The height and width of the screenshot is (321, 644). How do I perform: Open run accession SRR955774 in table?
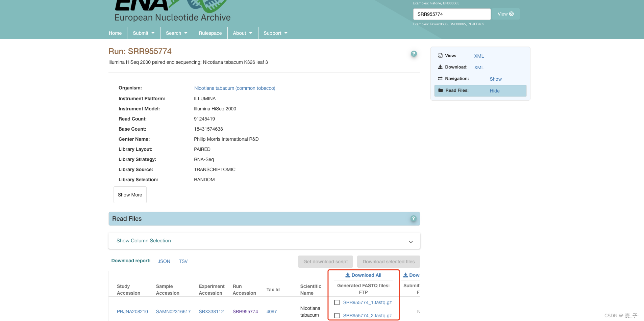(x=245, y=312)
